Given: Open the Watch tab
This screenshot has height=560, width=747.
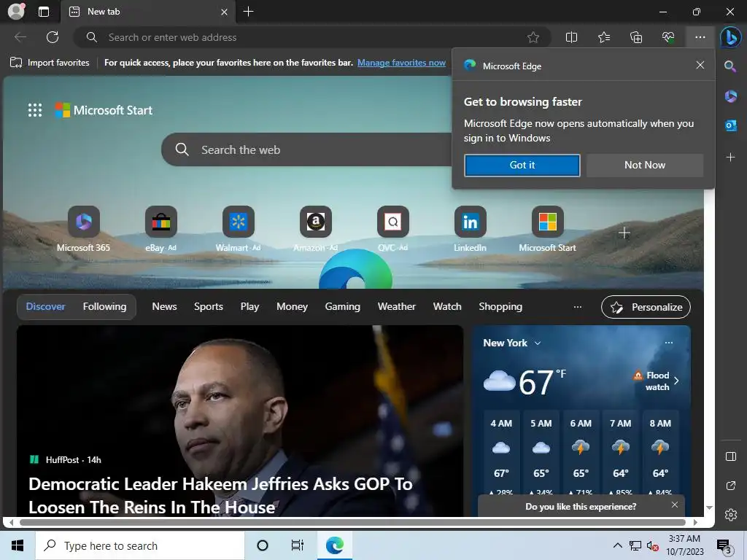Looking at the screenshot, I should pos(447,307).
